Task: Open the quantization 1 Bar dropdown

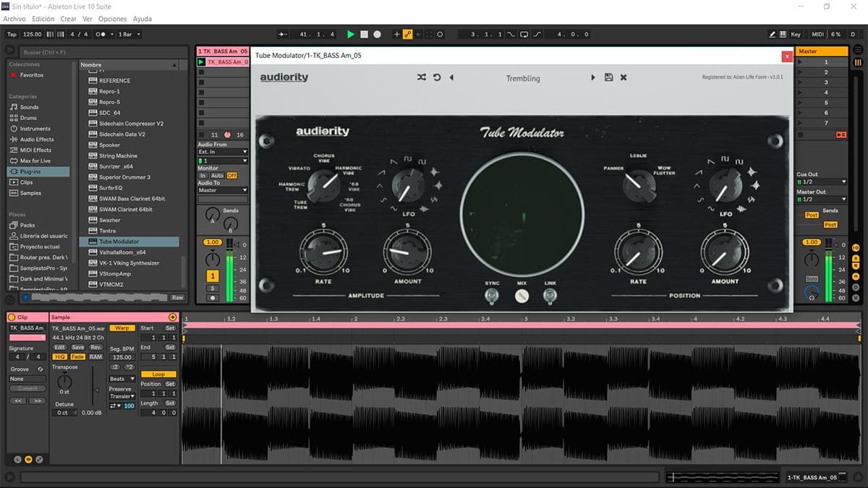Action: coord(129,34)
